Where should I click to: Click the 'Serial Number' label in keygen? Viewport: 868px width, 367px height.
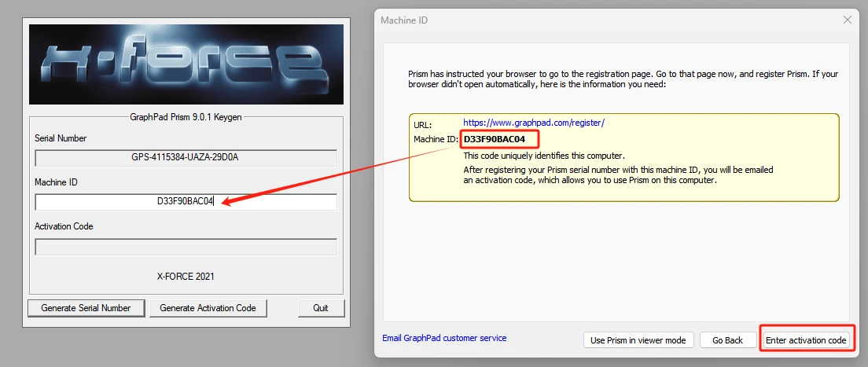click(61, 138)
